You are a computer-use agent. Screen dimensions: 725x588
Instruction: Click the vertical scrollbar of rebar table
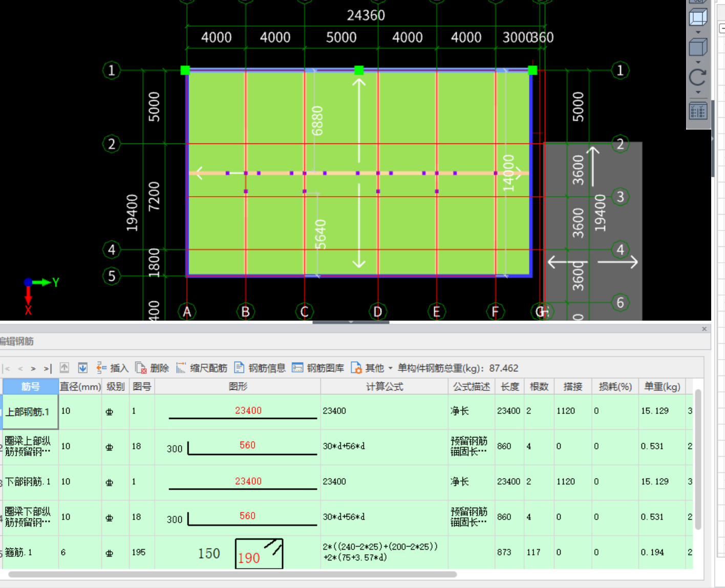(x=698, y=459)
